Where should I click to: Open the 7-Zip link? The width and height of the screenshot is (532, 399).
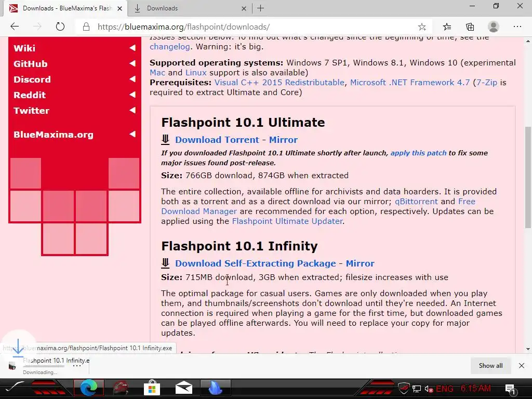pos(487,83)
